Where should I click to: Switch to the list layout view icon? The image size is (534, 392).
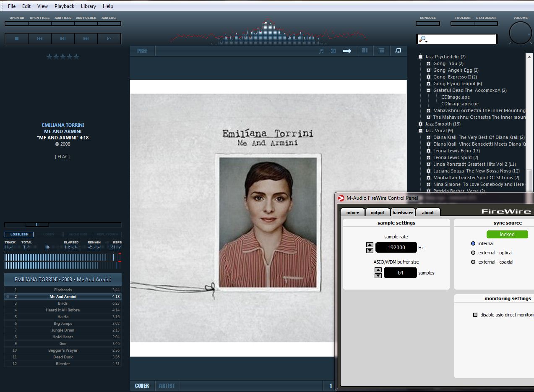click(x=381, y=51)
